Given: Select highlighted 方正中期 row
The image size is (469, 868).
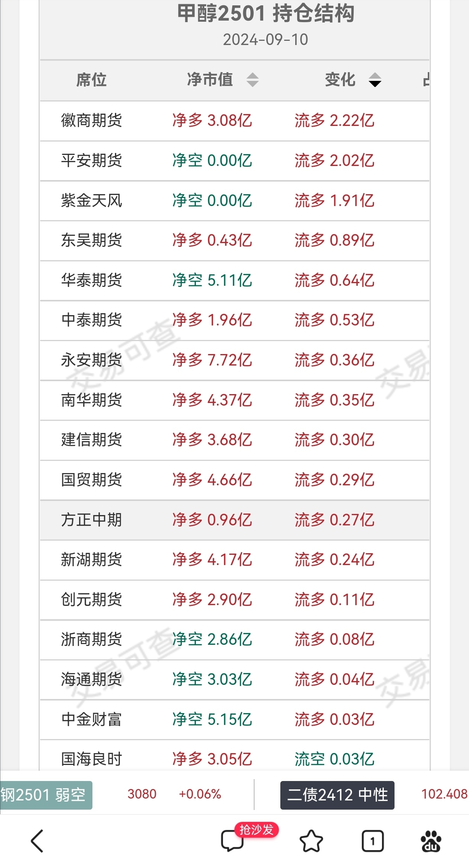Looking at the screenshot, I should [234, 520].
